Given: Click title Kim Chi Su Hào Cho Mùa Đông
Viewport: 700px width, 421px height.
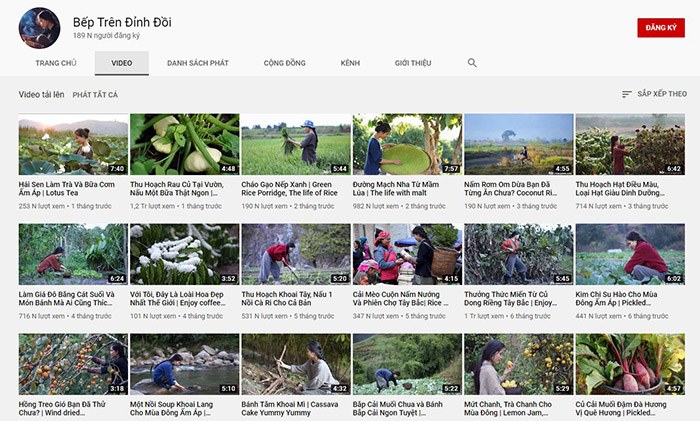Looking at the screenshot, I should pyautogui.click(x=616, y=298).
